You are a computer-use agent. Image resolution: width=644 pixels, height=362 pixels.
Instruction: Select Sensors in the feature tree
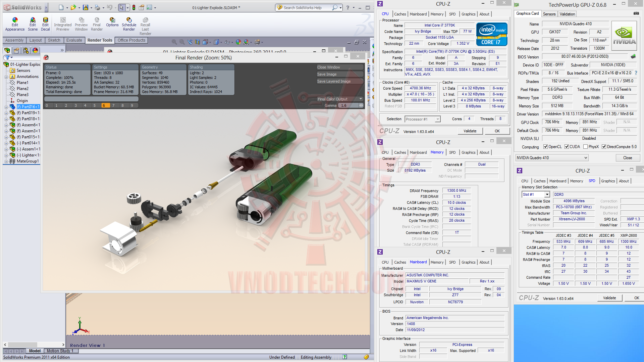(x=23, y=71)
